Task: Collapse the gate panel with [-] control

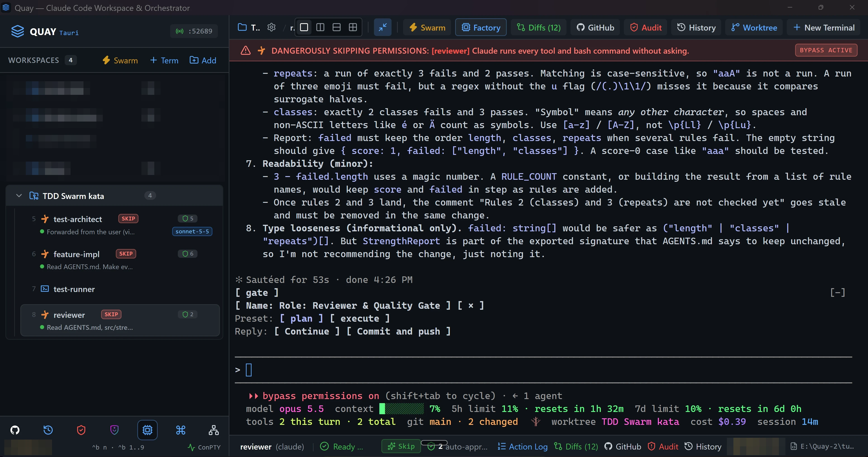Action: tap(838, 292)
